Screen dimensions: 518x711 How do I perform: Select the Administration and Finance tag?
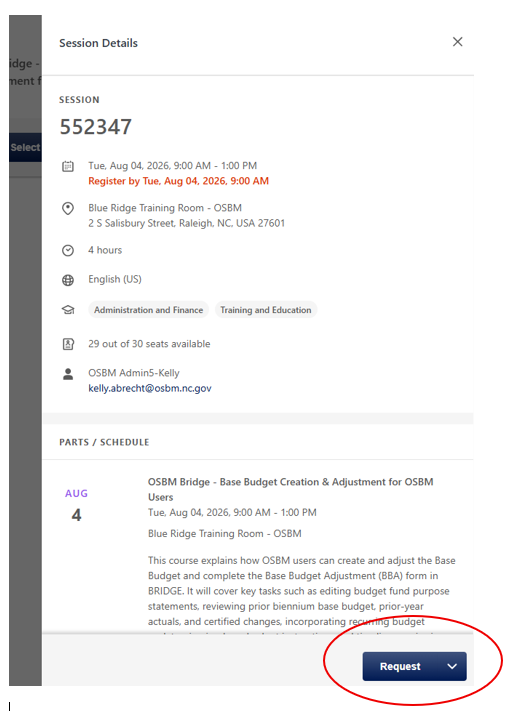click(148, 310)
